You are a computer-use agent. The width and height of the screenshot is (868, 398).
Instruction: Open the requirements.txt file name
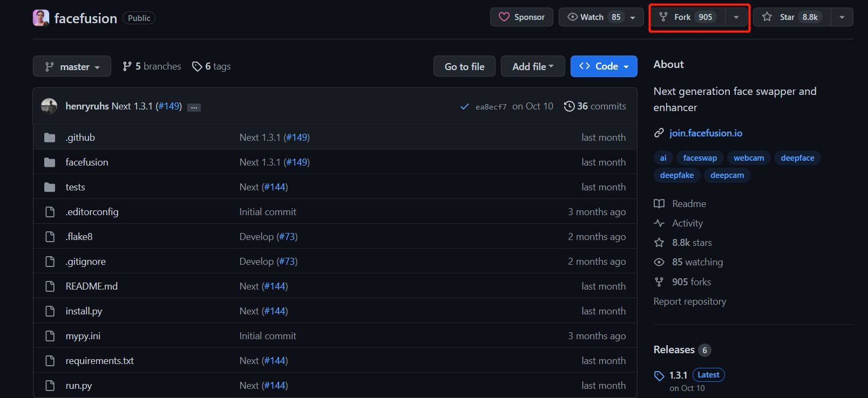tap(100, 361)
